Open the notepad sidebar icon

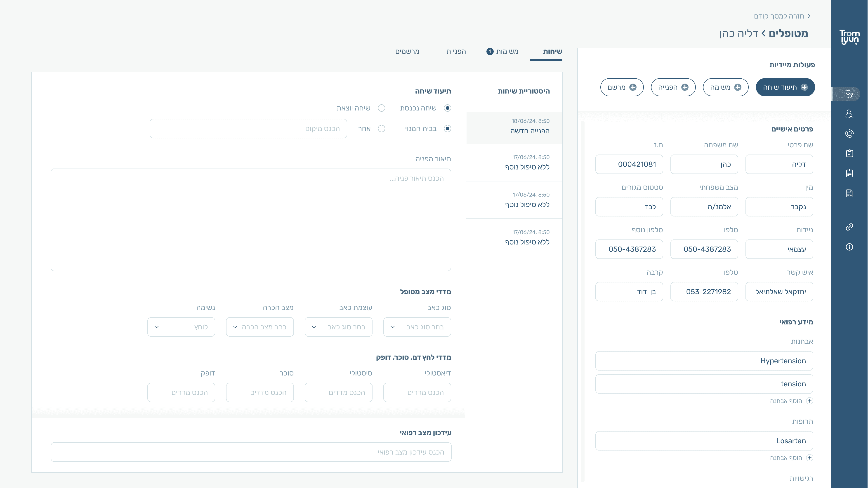[849, 173]
